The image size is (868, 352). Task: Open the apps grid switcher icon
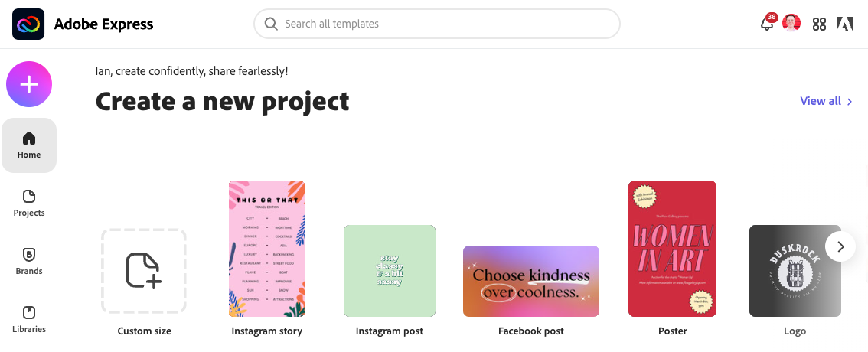[819, 24]
